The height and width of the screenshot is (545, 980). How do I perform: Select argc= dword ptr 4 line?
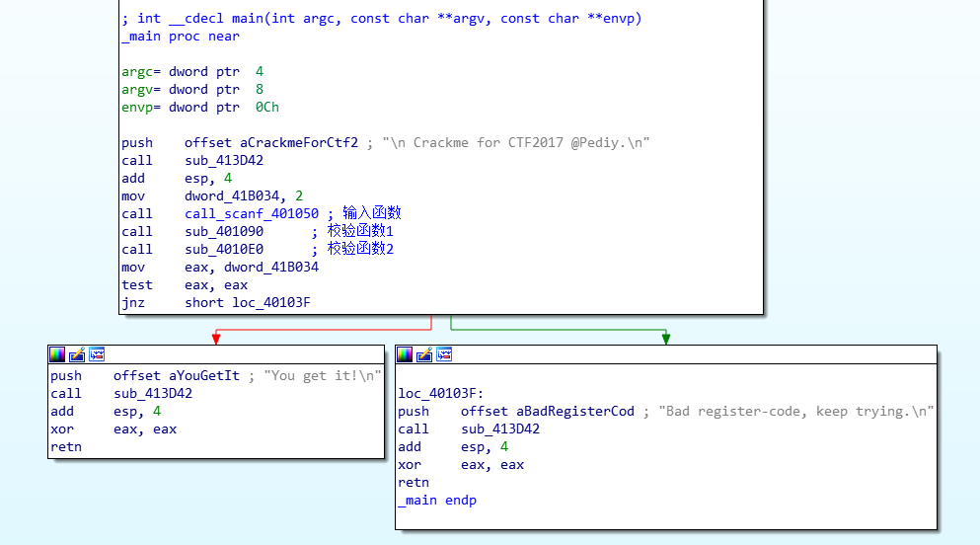coord(192,72)
